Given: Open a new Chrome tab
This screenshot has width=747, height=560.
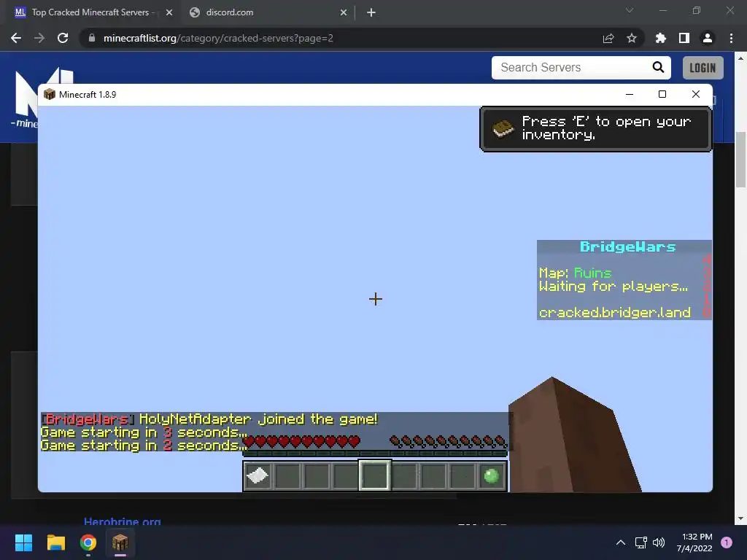Looking at the screenshot, I should [371, 12].
